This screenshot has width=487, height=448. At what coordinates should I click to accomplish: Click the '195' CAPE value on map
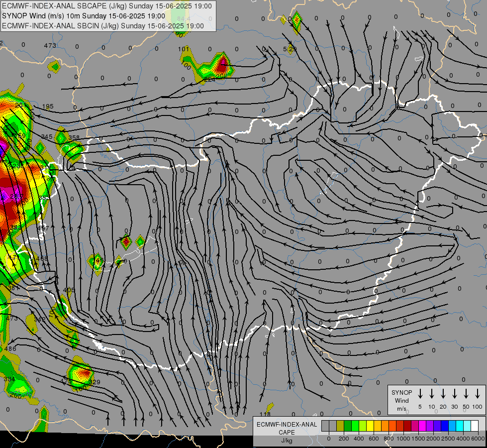coord(48,107)
